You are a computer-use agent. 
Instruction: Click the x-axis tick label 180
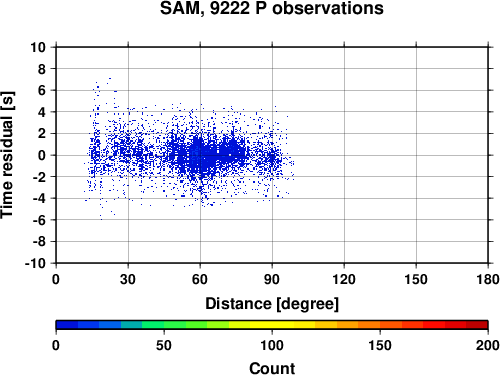point(488,279)
